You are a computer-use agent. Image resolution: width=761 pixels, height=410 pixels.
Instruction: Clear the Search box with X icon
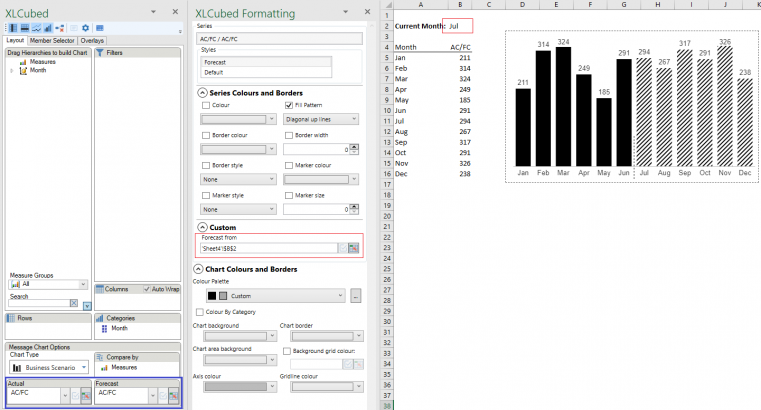[74, 303]
